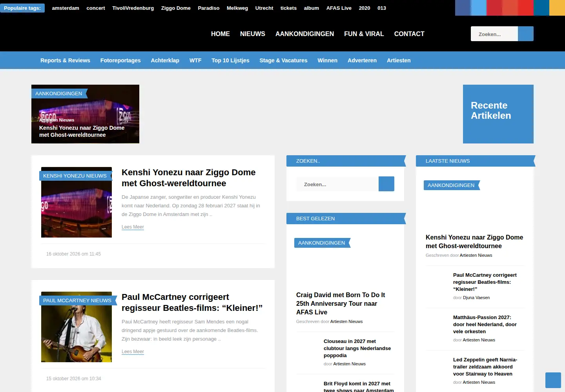Open Led Zeppelin Narnia-trailer article

[485, 367]
